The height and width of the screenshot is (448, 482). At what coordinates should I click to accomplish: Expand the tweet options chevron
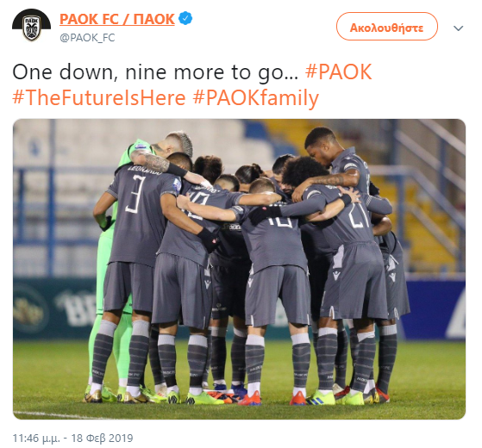pos(458,28)
